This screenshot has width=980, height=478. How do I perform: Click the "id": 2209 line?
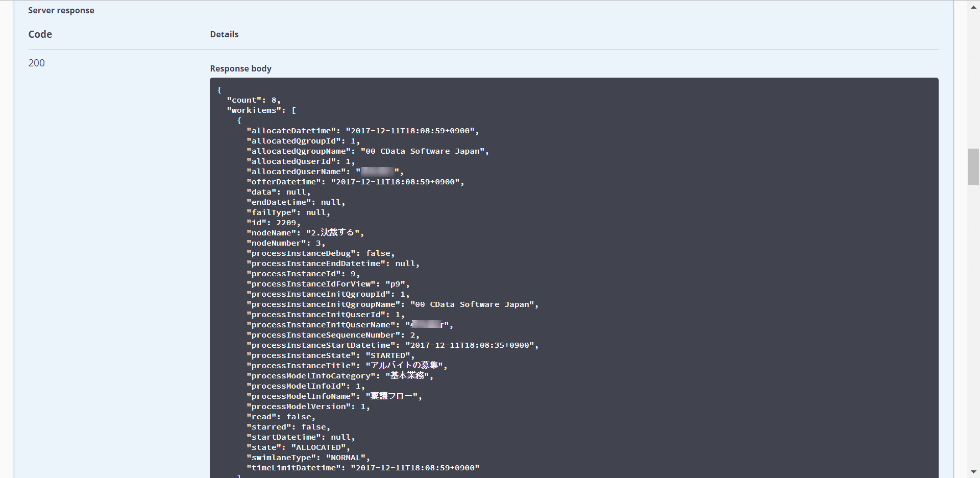[x=274, y=223]
